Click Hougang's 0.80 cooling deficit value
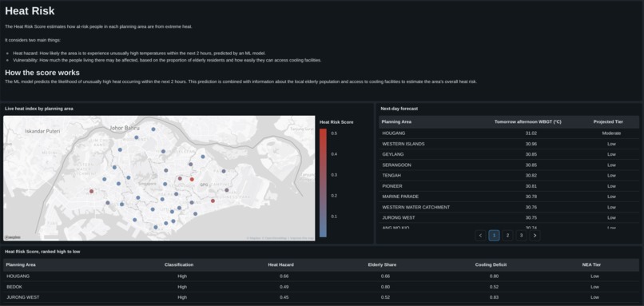The width and height of the screenshot is (644, 306). point(494,276)
